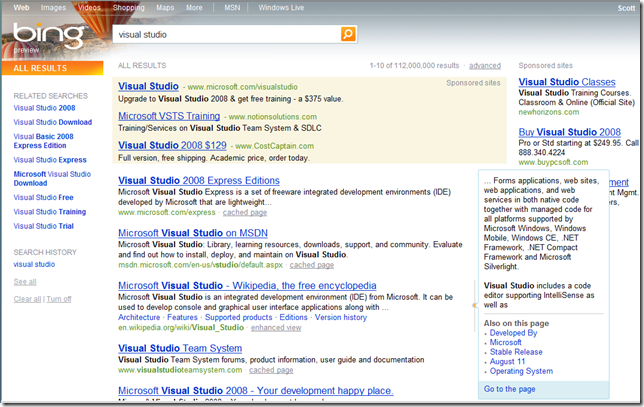This screenshot has width=644, height=407.
Task: Open related search 'Visual Studio Training'
Action: pos(50,212)
